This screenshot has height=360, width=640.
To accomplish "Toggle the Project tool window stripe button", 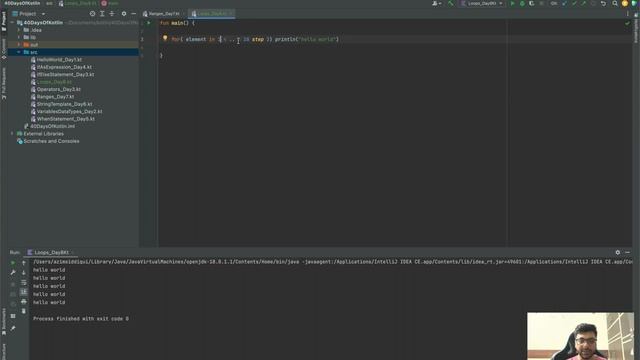I will pos(4,22).
